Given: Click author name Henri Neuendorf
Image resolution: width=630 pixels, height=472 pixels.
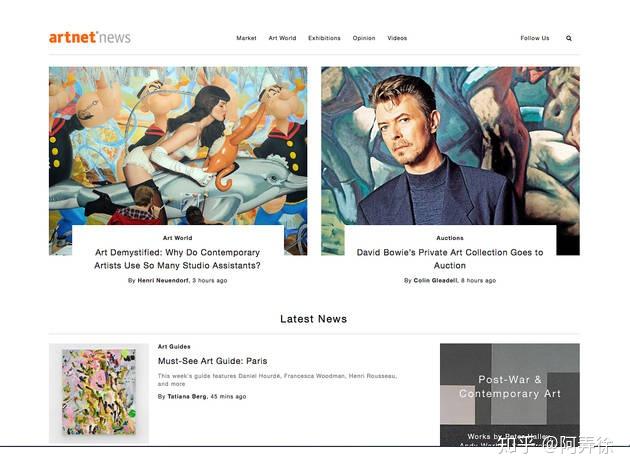Looking at the screenshot, I should pyautogui.click(x=163, y=280).
